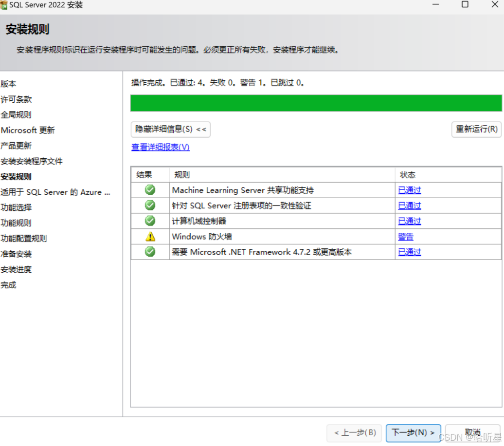Click the 规则 column header

pos(282,175)
